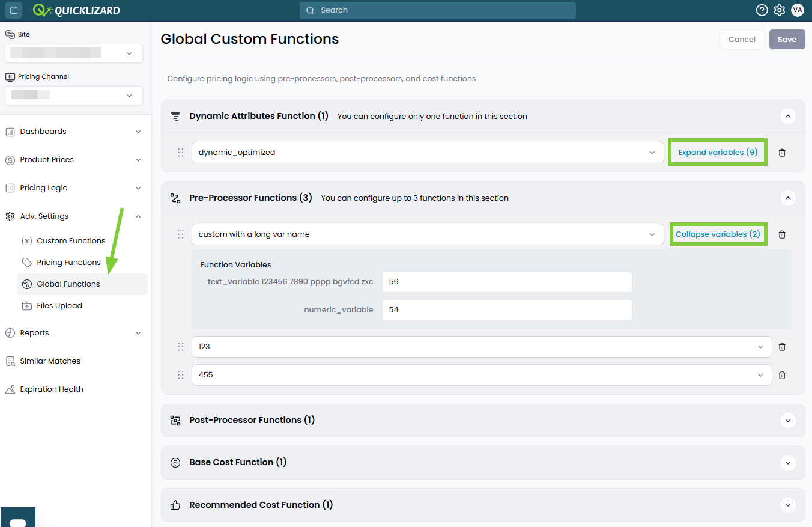Expand the Base Cost Function section
The image size is (812, 527).
(788, 463)
